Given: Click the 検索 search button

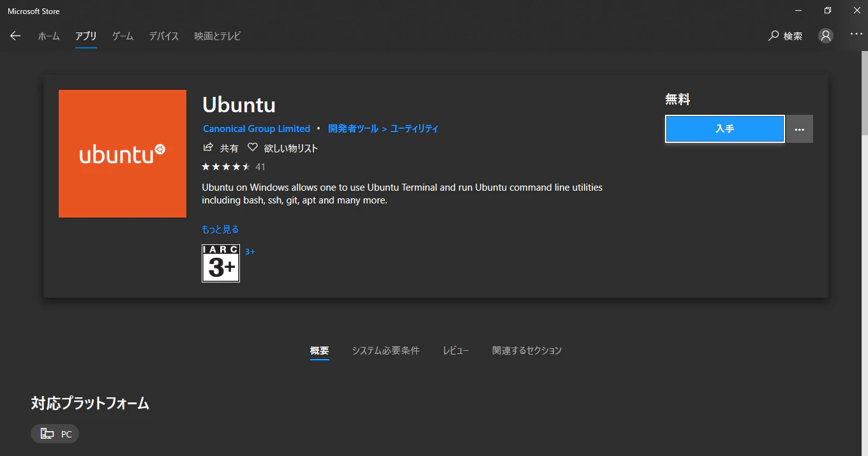Looking at the screenshot, I should (786, 36).
